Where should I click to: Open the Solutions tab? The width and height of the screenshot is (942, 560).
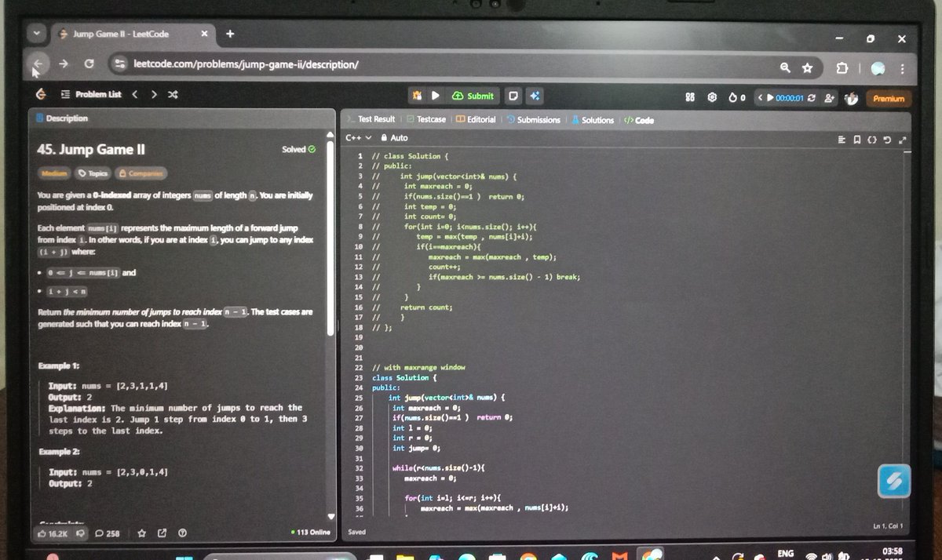(593, 120)
